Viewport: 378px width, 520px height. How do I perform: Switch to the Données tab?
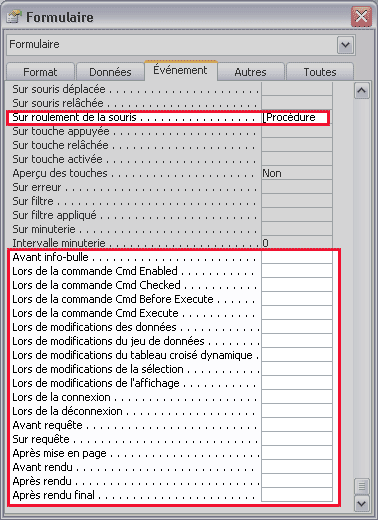click(110, 72)
